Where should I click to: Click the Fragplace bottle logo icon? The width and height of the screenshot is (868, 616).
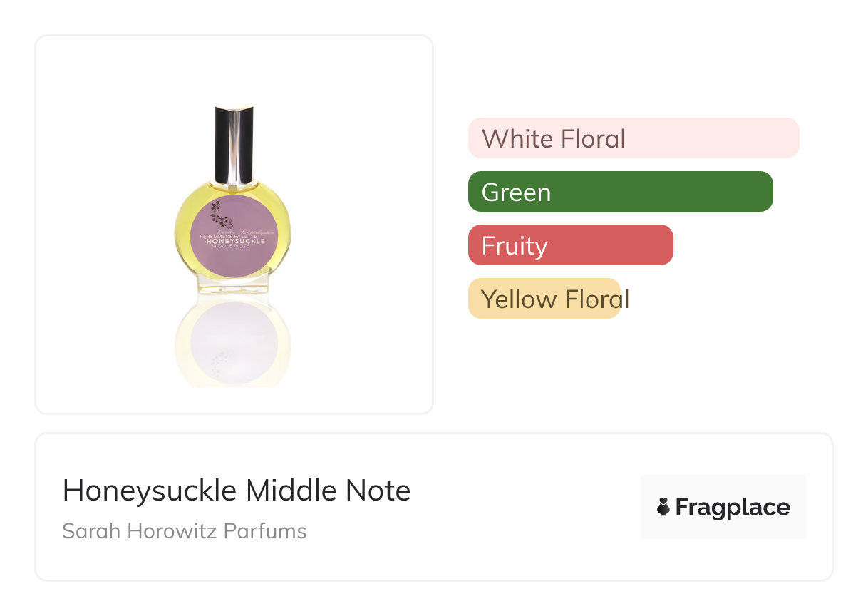(x=663, y=507)
